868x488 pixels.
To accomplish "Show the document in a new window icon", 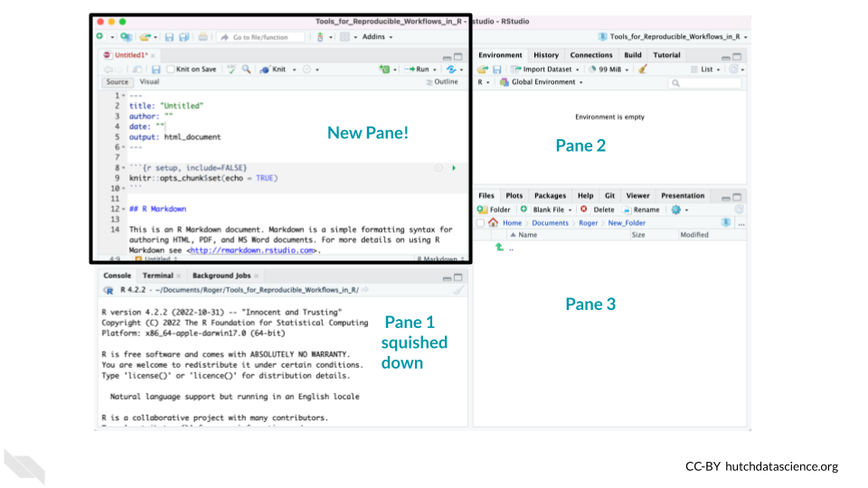I will click(x=137, y=70).
